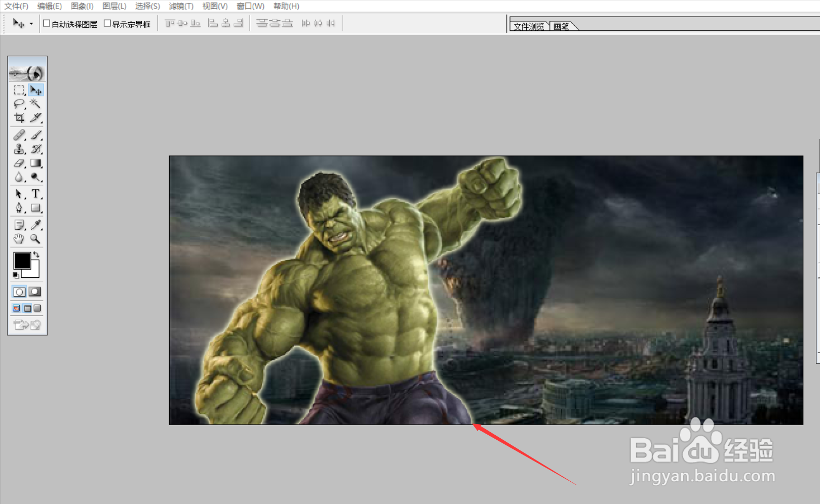The width and height of the screenshot is (820, 504).
Task: Select the Magic Wand tool
Action: [35, 104]
